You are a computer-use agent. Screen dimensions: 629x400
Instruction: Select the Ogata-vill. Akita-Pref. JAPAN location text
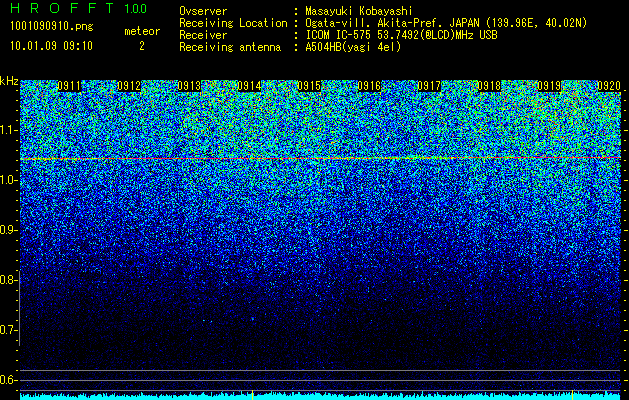446,23
